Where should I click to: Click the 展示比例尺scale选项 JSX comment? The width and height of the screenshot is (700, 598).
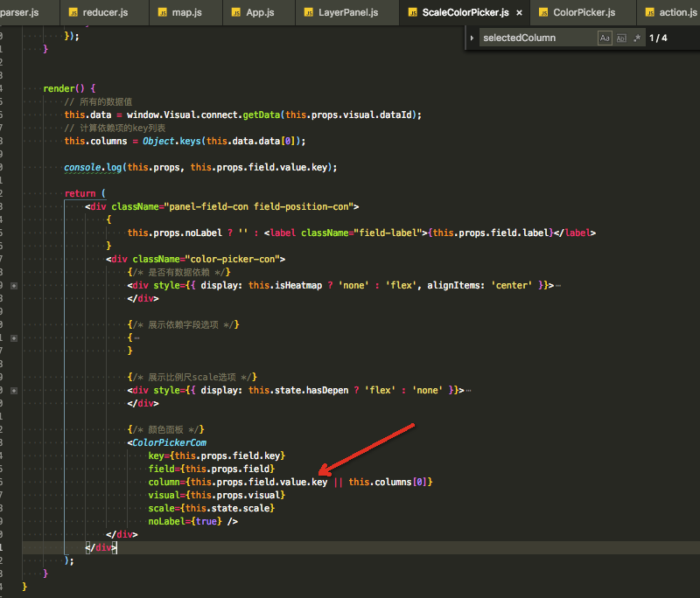(x=192, y=378)
